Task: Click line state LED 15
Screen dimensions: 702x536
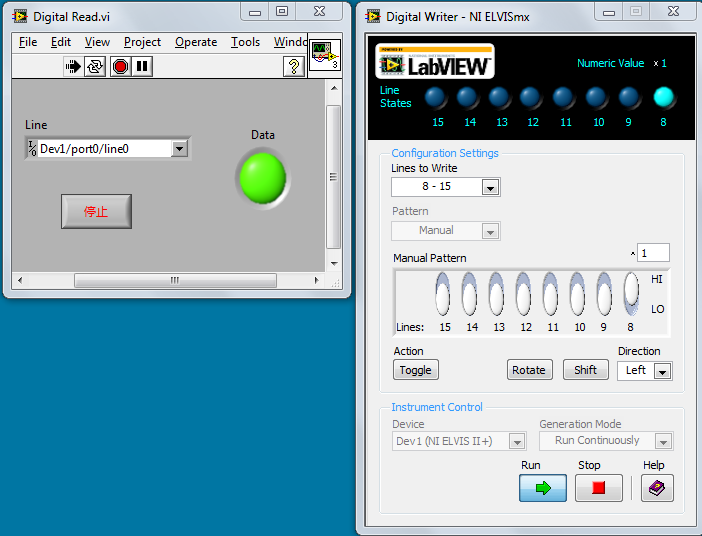Action: click(435, 97)
